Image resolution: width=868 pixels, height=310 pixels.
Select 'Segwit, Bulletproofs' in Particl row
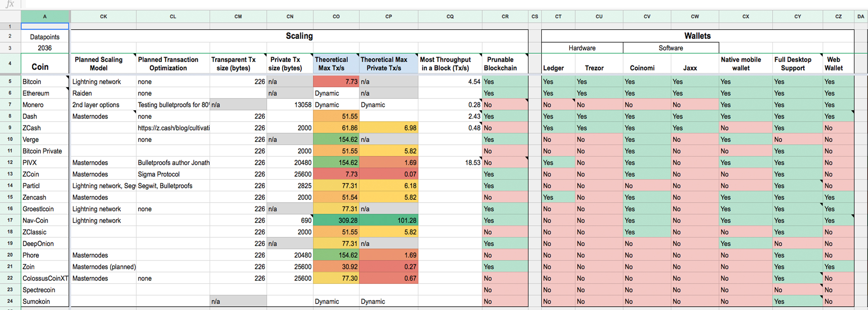[x=173, y=186]
